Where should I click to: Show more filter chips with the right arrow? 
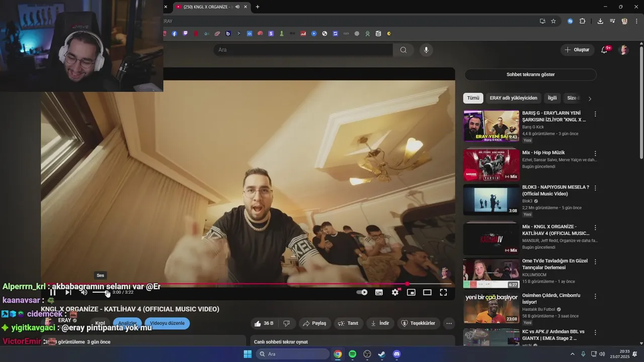click(590, 99)
